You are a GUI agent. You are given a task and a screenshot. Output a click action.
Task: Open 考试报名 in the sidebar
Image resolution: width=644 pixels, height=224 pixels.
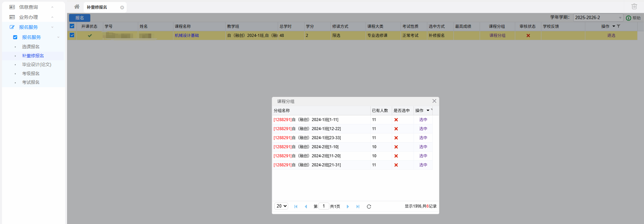coord(31,82)
